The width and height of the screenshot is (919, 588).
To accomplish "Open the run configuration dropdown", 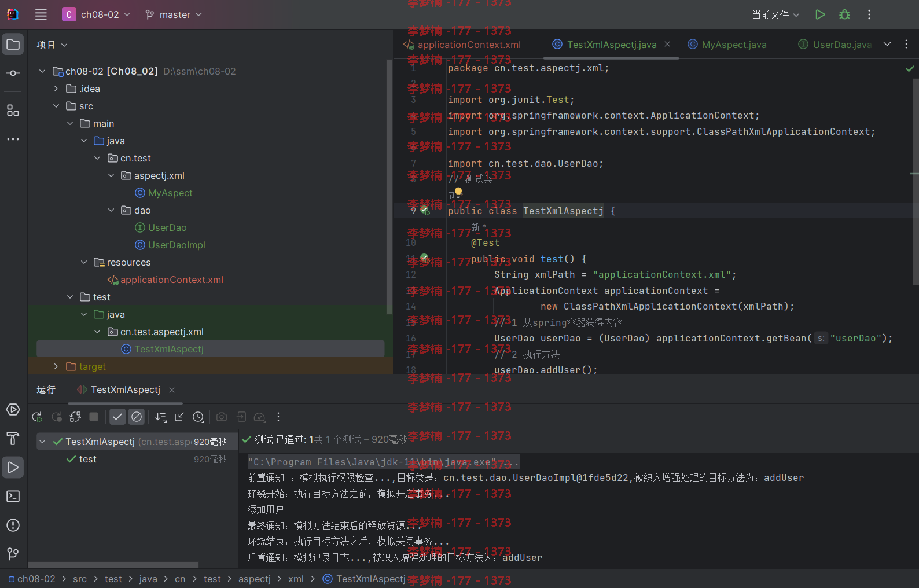I will click(x=775, y=14).
